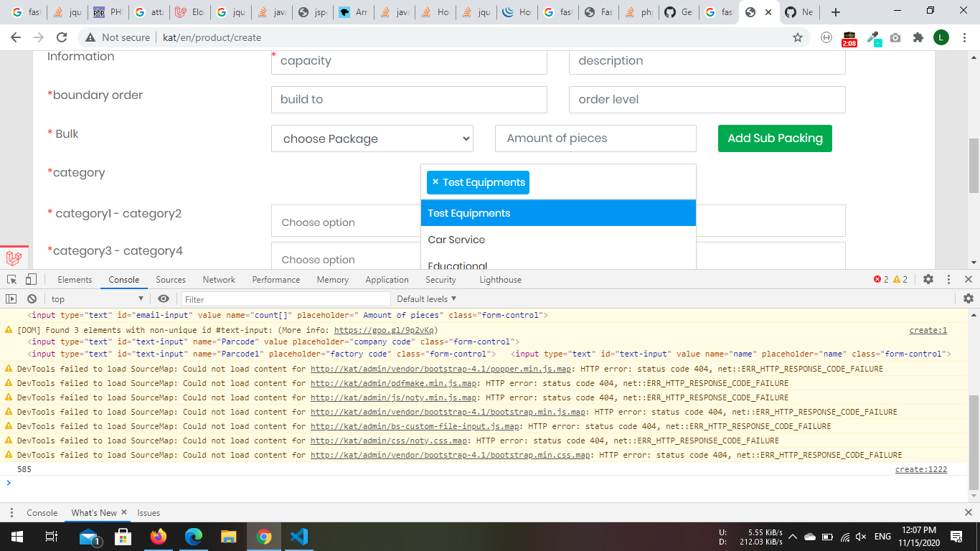Viewport: 980px width, 551px height.
Task: Reload the page with the refresh icon
Action: 62,37
